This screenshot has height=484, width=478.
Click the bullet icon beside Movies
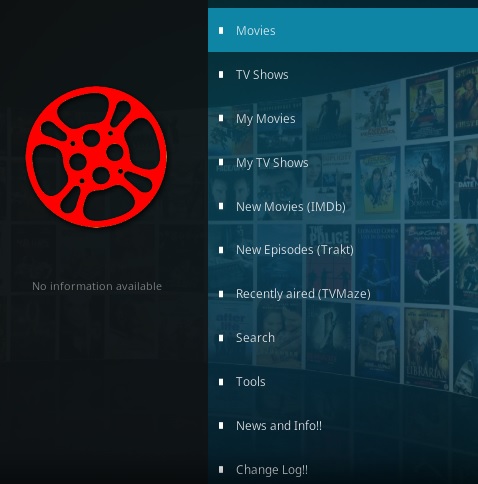tap(221, 31)
